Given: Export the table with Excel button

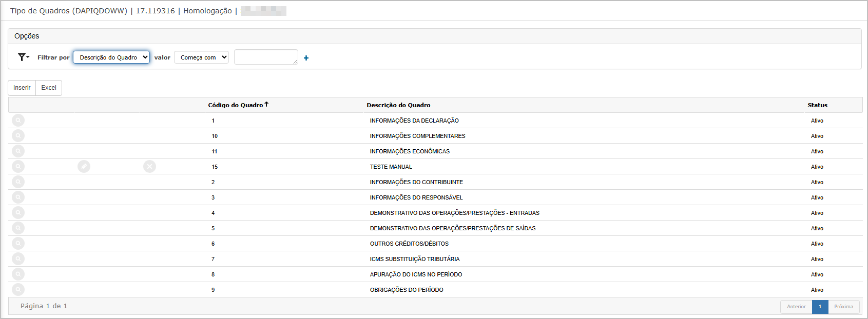Looking at the screenshot, I should pyautogui.click(x=49, y=88).
